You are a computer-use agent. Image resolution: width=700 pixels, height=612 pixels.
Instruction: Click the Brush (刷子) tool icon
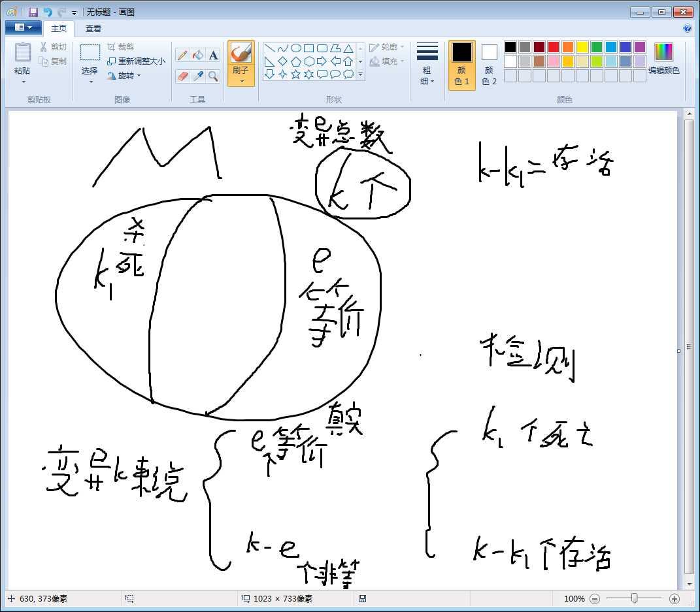pyautogui.click(x=241, y=54)
